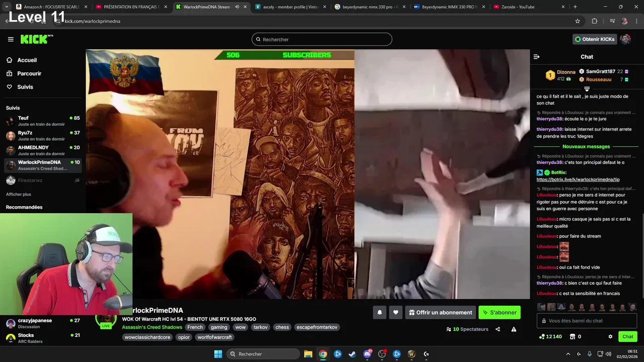644x362 pixels.
Task: Select the tarkov tag
Action: pos(261,327)
